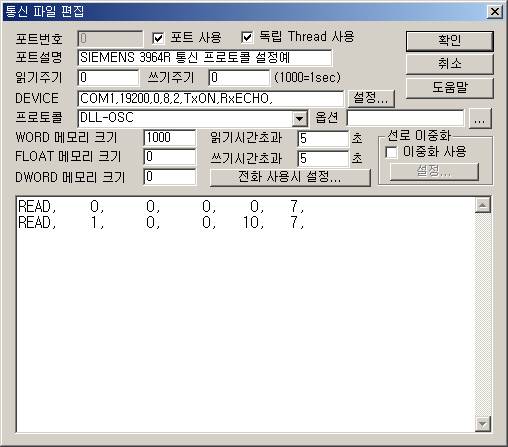Toggle the 포트 사용 checkbox
The height and width of the screenshot is (447, 508).
click(x=158, y=38)
